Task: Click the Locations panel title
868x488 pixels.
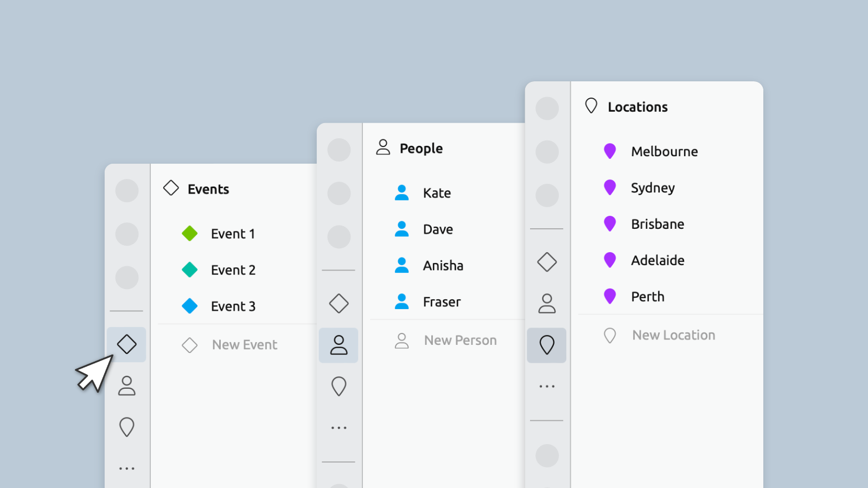Action: [637, 107]
